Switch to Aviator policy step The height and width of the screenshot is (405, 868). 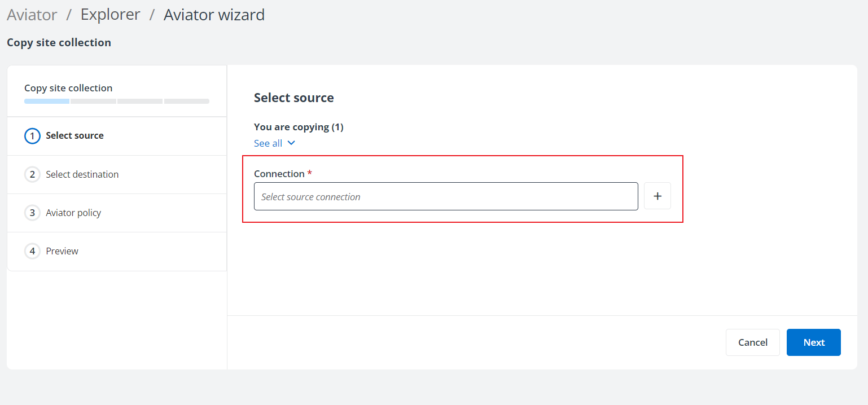[73, 213]
